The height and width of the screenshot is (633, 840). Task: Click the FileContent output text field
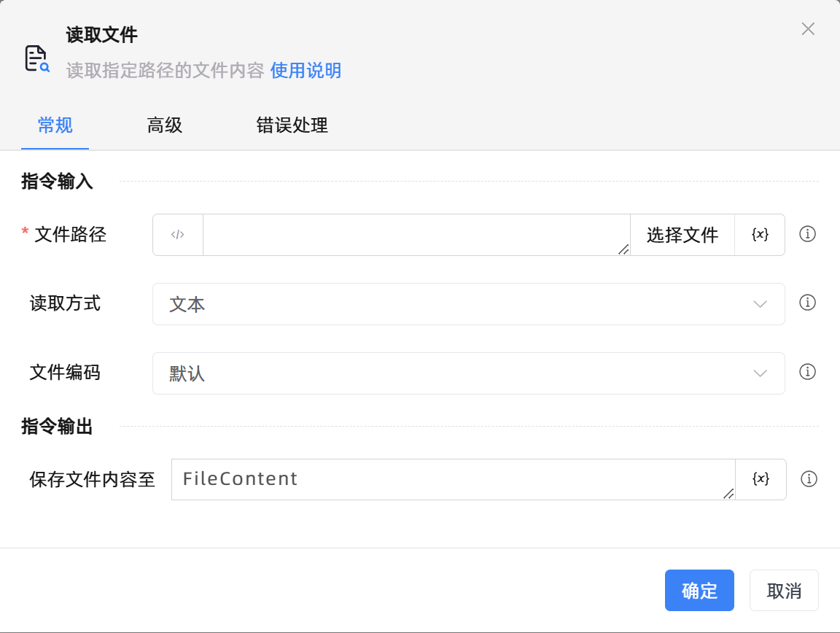(452, 479)
